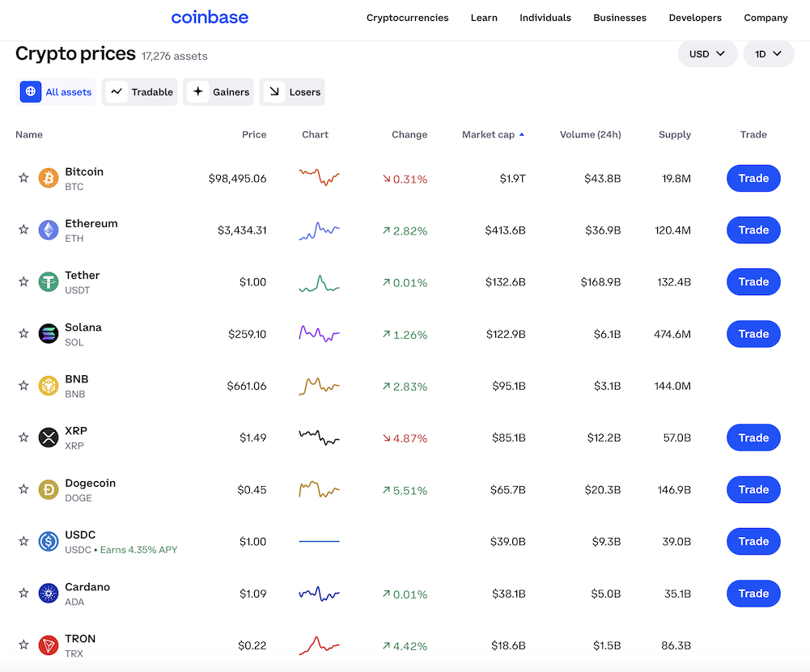Viewport: 810px width, 672px height.
Task: Favorite Cardano with its star
Action: 23,593
